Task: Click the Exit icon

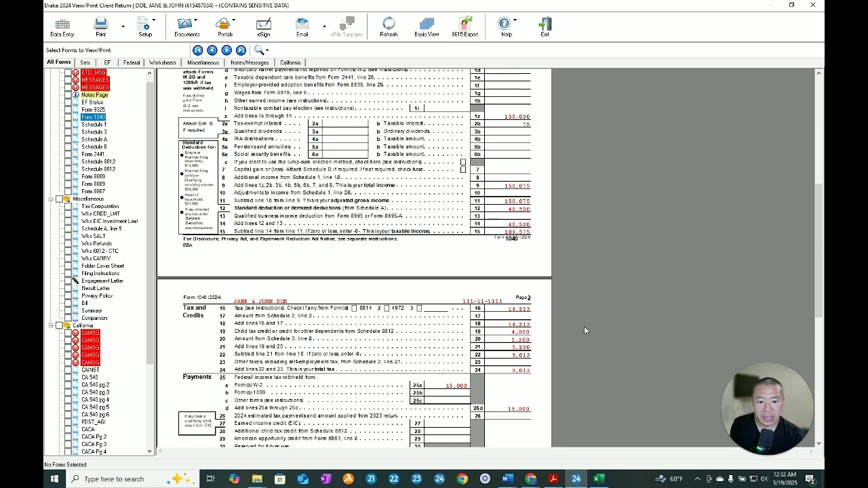Action: (x=545, y=27)
